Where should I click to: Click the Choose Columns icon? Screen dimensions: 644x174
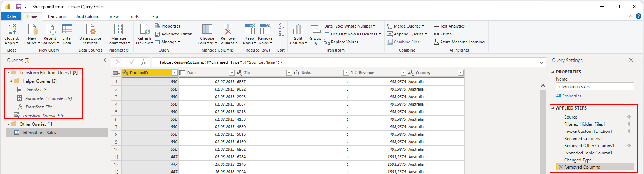pyautogui.click(x=207, y=29)
